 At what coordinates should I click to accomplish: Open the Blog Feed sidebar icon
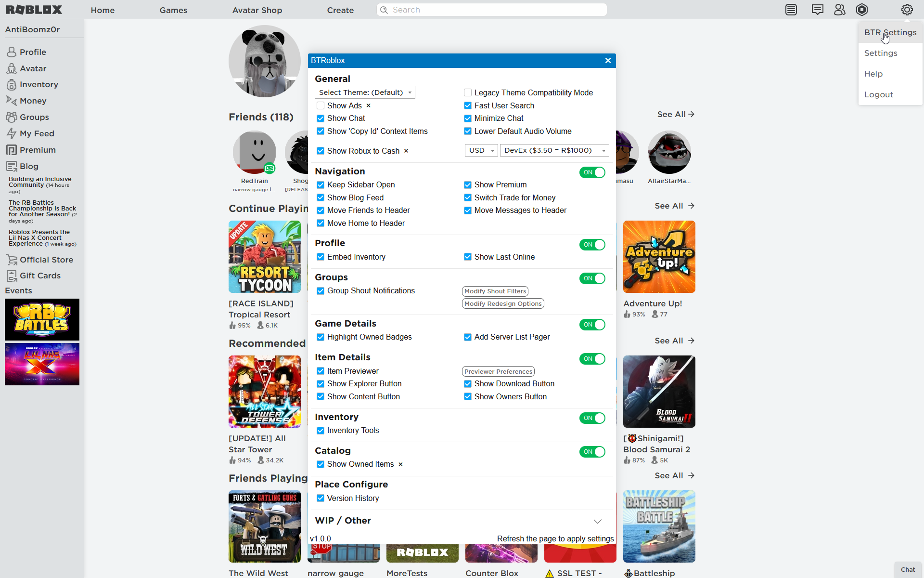pyautogui.click(x=11, y=167)
